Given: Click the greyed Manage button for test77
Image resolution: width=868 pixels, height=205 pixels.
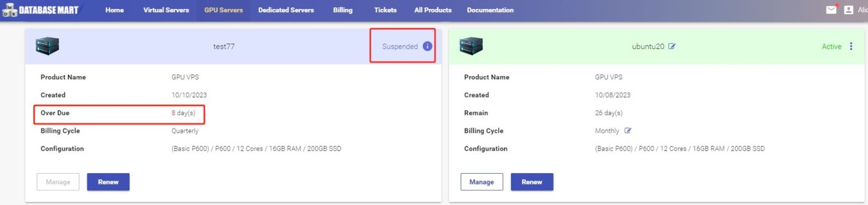Looking at the screenshot, I should pyautogui.click(x=58, y=182).
